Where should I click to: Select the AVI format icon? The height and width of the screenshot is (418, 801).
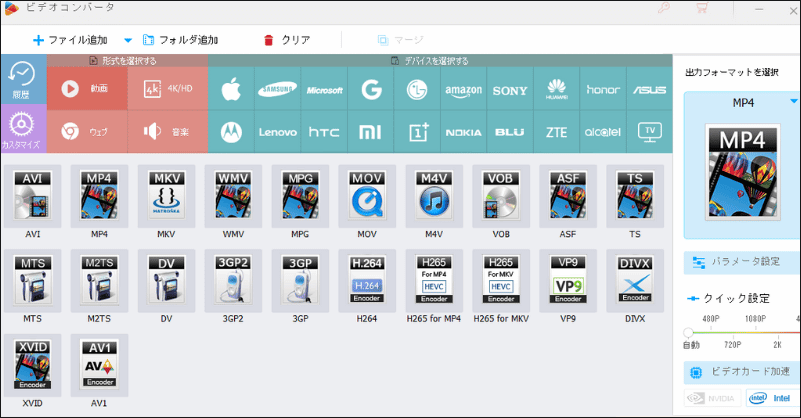(x=33, y=196)
